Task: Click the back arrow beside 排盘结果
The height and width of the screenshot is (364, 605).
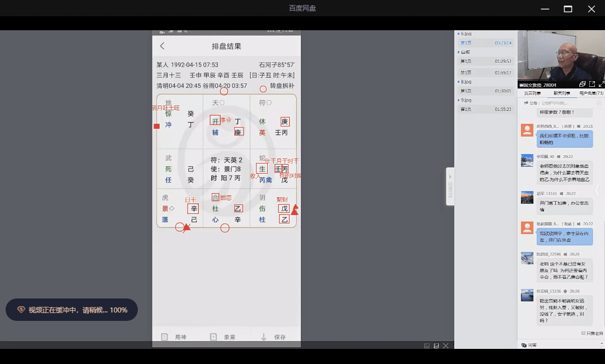Action: click(162, 46)
